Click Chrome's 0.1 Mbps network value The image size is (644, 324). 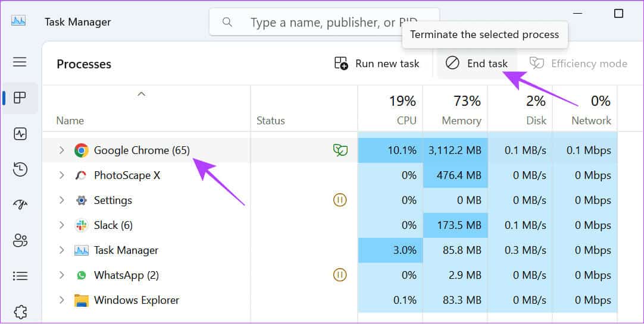(x=589, y=150)
